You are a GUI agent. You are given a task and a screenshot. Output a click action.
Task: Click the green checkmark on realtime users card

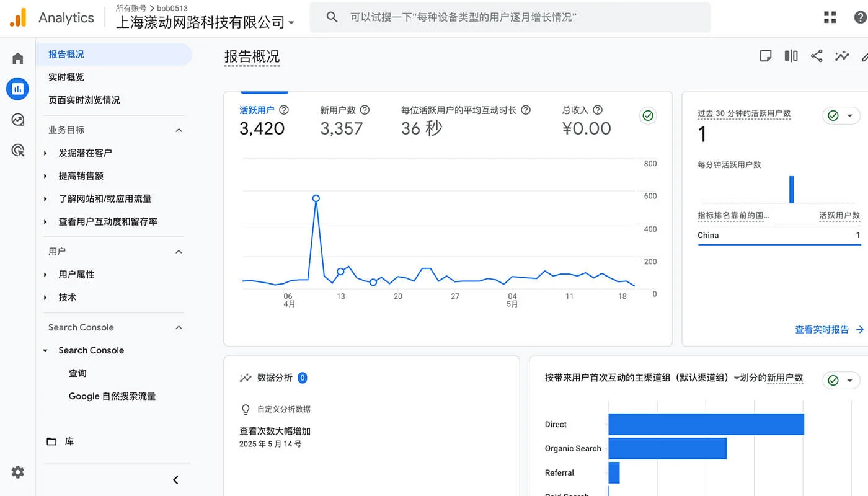(833, 115)
